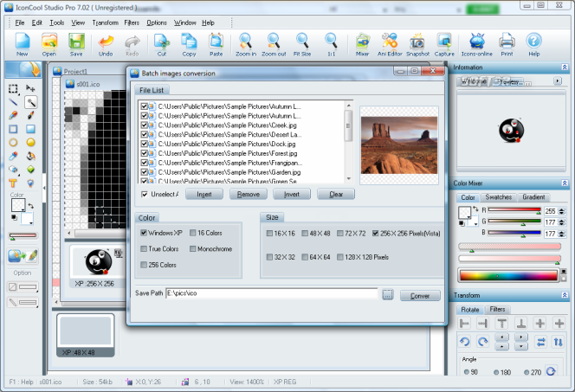Launch the Ani Editor
Screen dimensions: 575x392
tap(390, 44)
